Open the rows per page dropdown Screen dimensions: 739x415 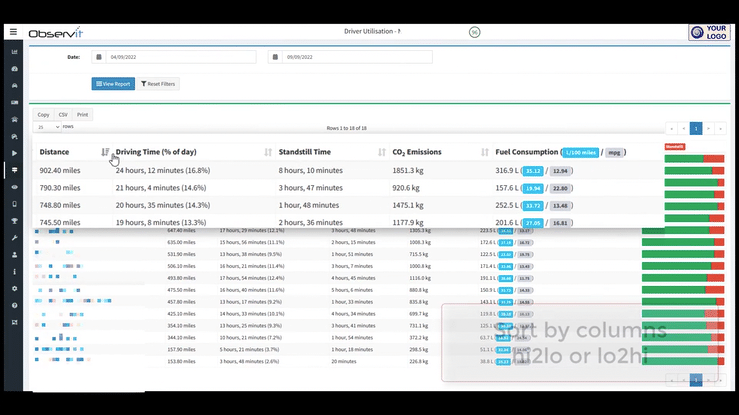(x=47, y=127)
